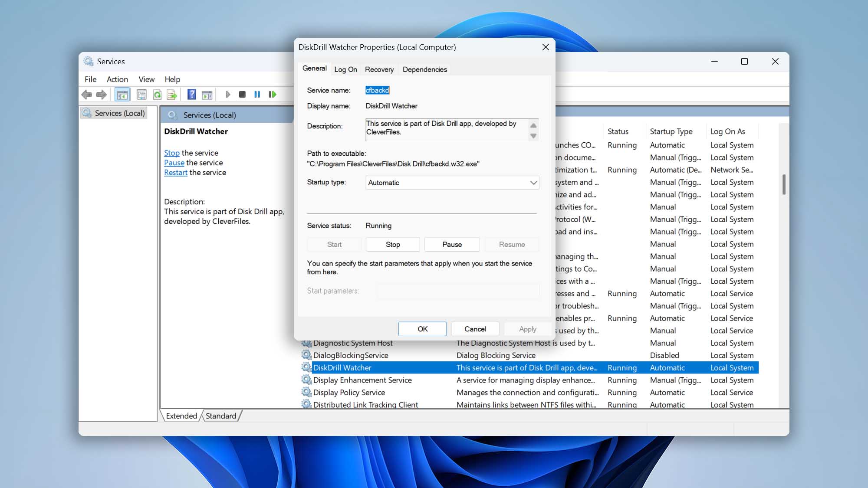Click gear icon beside Display Enhancement Service
This screenshot has width=868, height=488.
point(306,380)
